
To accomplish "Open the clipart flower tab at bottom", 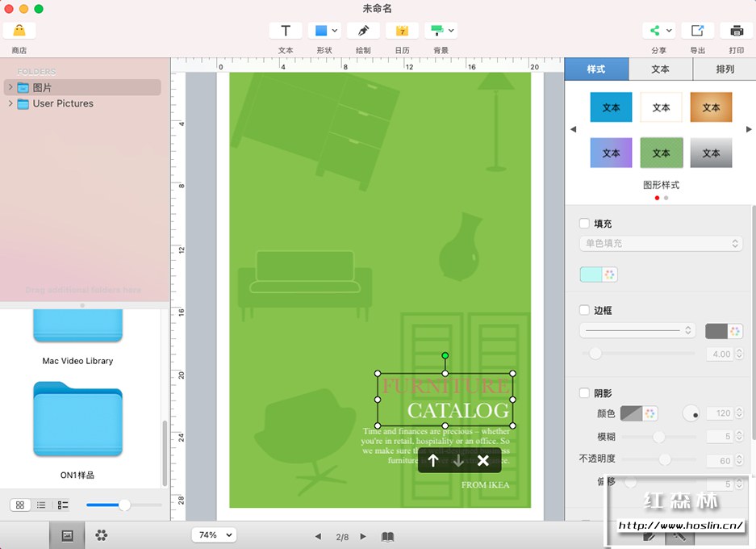I will point(101,535).
